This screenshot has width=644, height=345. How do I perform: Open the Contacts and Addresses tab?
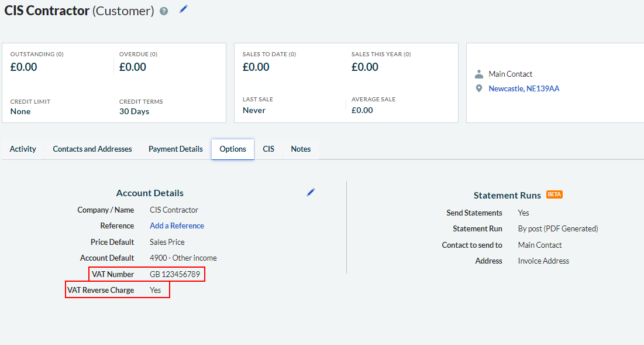92,149
